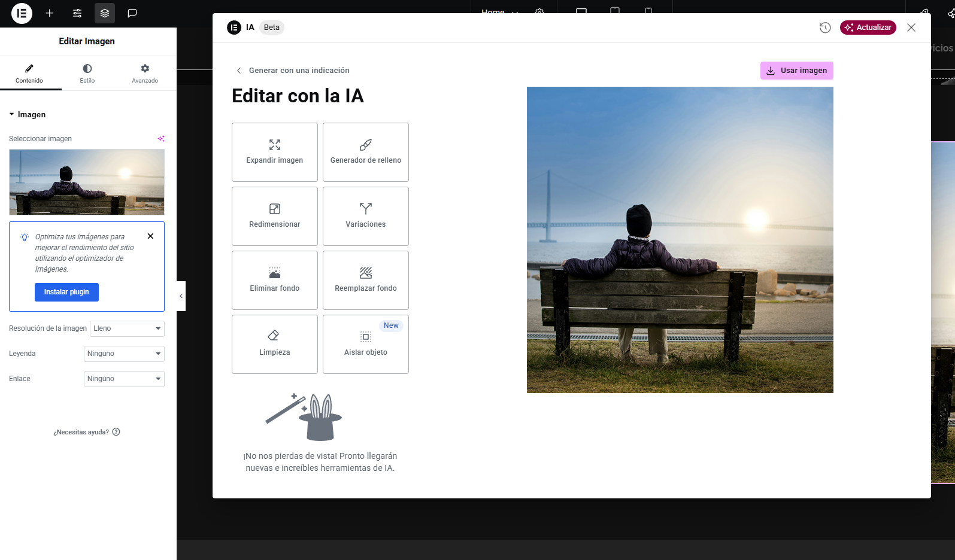955x560 pixels.
Task: Collapse the Imagen section
Action: pos(28,114)
